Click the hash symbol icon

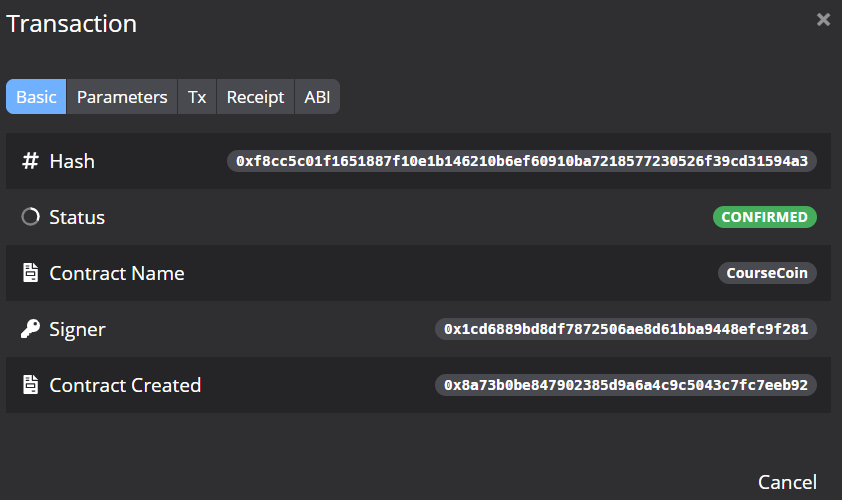click(30, 161)
